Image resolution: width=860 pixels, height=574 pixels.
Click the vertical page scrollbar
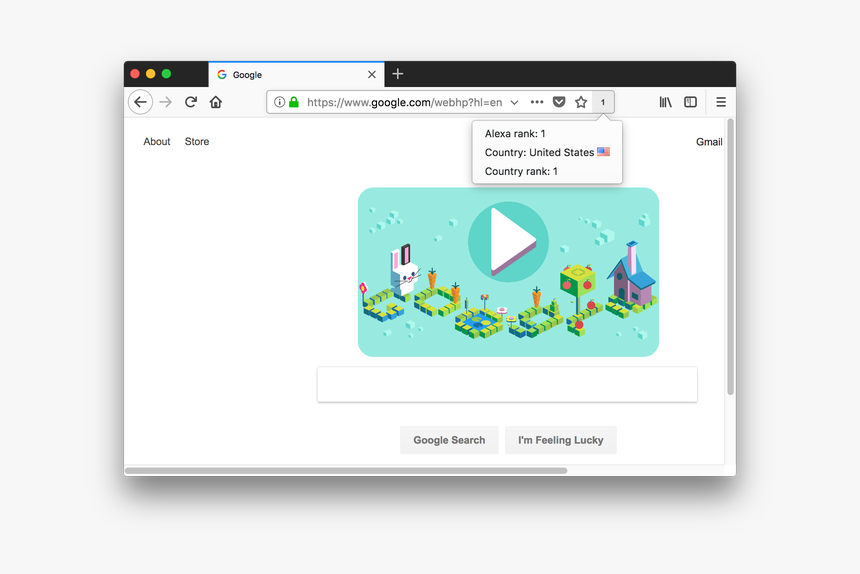[x=730, y=256]
